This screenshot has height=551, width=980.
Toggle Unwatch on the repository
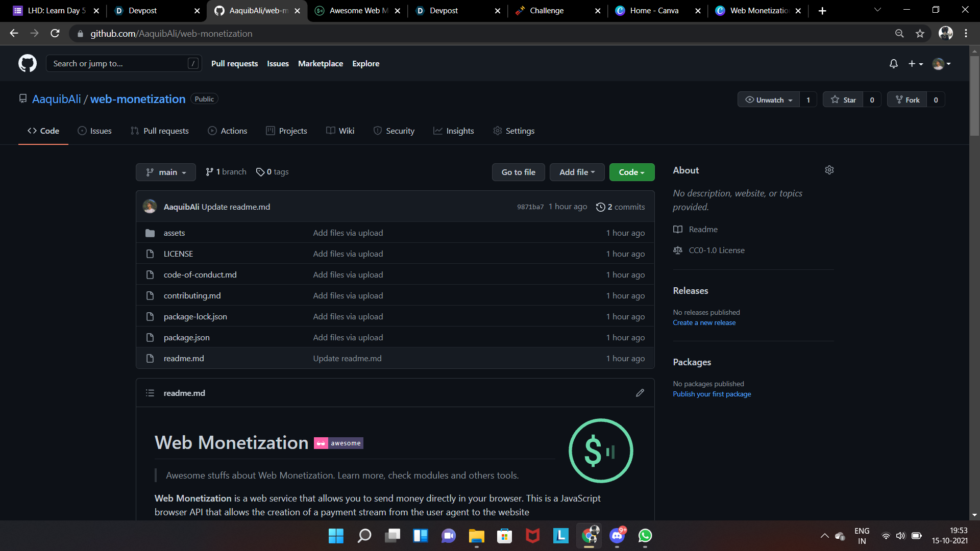769,100
